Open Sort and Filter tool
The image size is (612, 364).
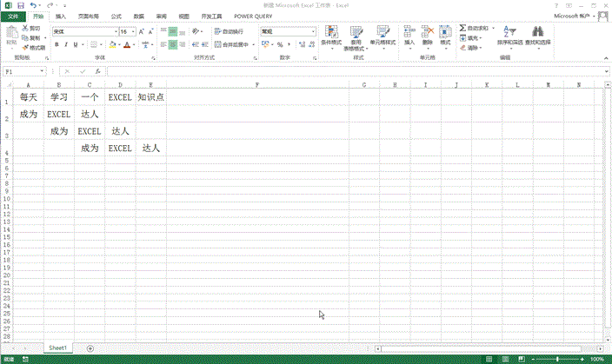pyautogui.click(x=509, y=35)
